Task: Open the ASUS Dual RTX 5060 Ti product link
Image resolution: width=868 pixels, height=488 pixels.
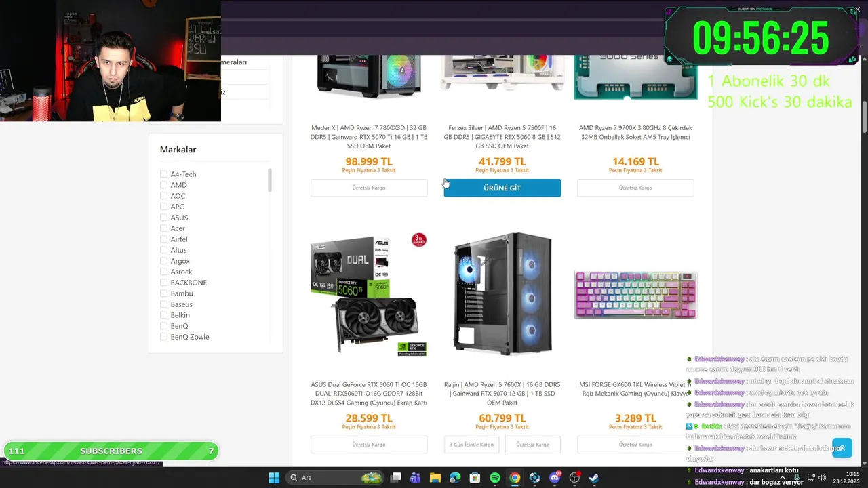Action: (369, 393)
